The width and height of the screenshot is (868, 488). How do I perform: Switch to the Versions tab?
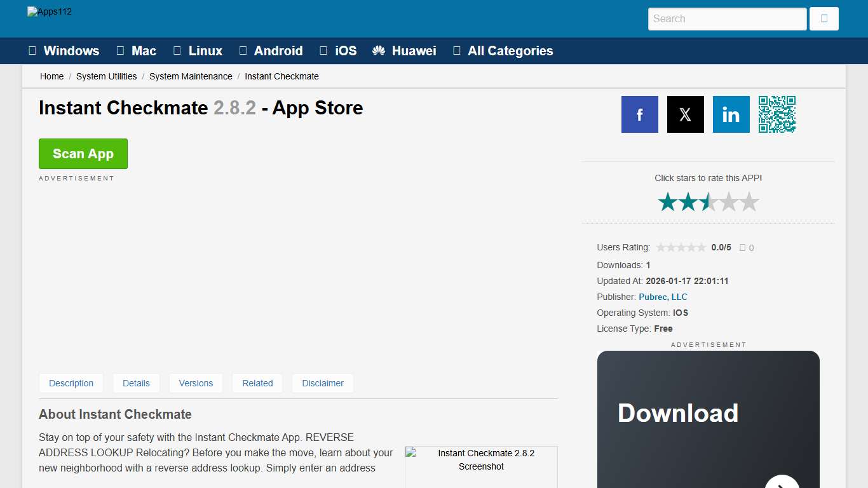tap(196, 383)
